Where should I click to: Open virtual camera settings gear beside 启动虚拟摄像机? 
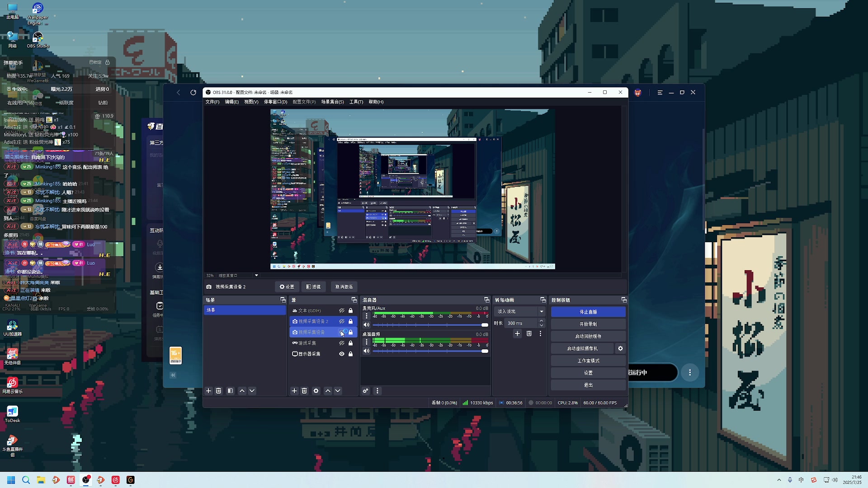tap(620, 348)
